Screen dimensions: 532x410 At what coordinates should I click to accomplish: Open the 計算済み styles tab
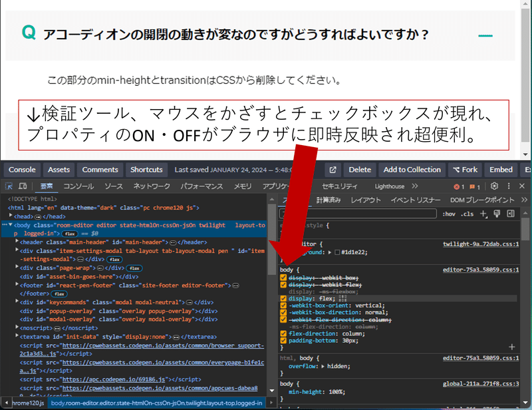tap(329, 200)
